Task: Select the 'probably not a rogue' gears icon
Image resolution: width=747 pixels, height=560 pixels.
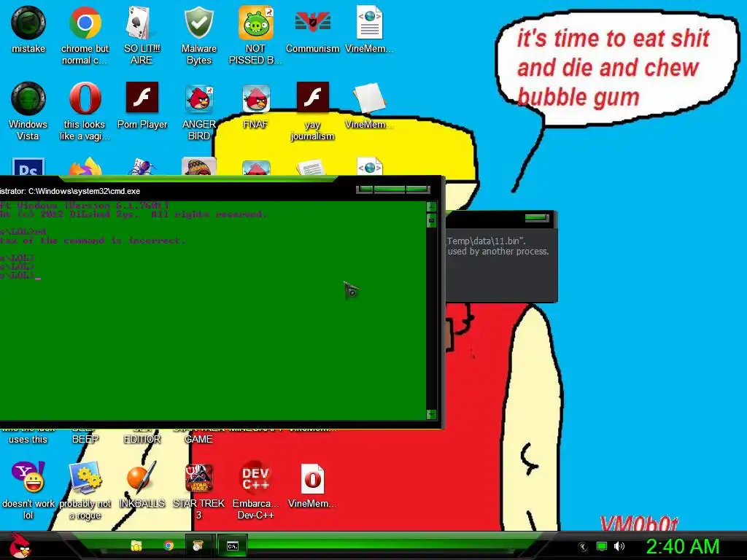Action: coord(85,490)
